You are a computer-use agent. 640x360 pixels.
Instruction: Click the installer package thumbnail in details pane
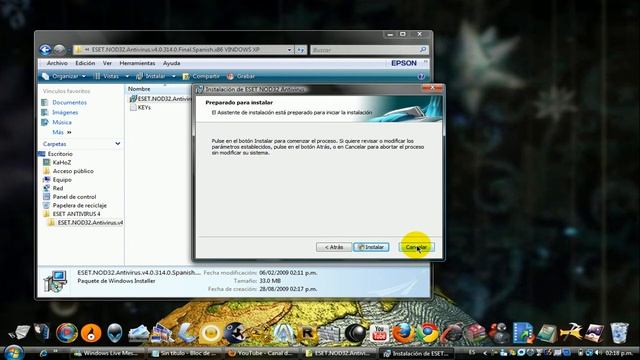click(x=55, y=282)
